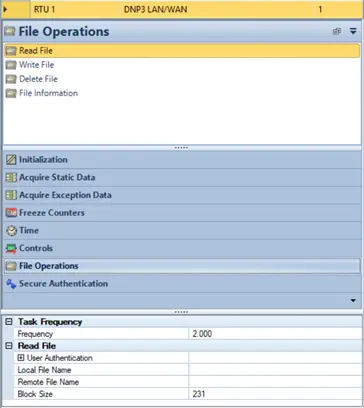
Task: Select the Local File Name property label
Action: [44, 370]
